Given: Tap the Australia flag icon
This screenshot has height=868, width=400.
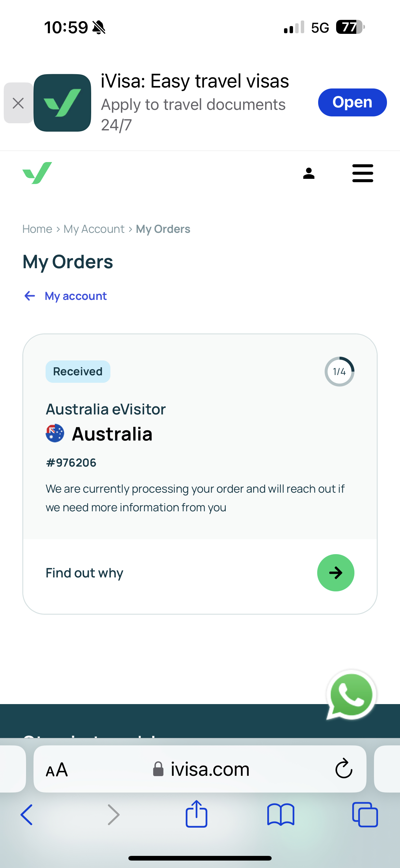Looking at the screenshot, I should click(55, 434).
